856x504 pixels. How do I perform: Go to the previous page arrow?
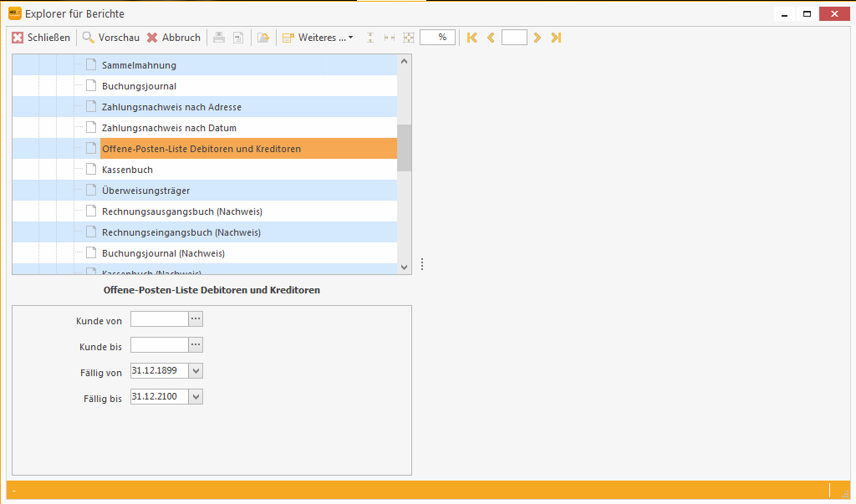pos(491,37)
